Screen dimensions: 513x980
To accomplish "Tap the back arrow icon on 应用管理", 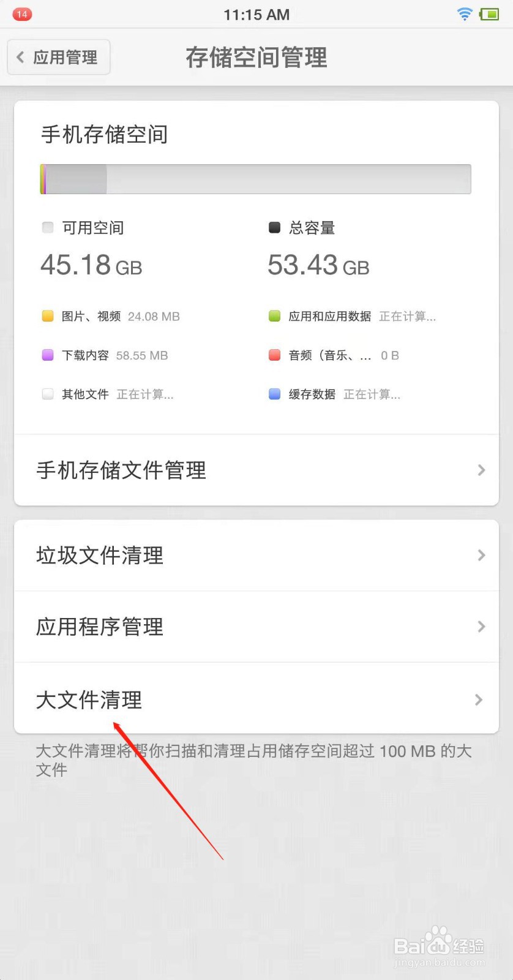I will tap(21, 58).
